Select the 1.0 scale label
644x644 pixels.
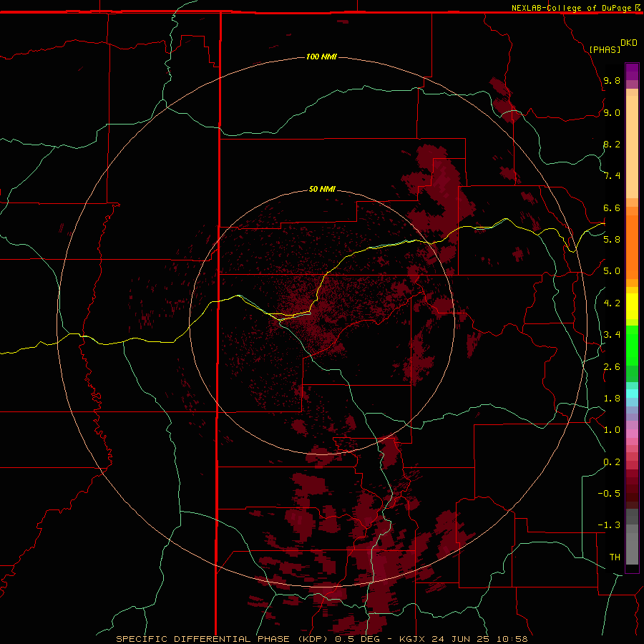click(612, 429)
